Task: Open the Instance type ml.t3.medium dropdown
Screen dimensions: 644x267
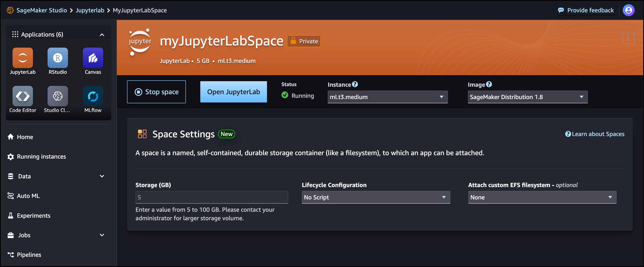Action: coord(387,97)
